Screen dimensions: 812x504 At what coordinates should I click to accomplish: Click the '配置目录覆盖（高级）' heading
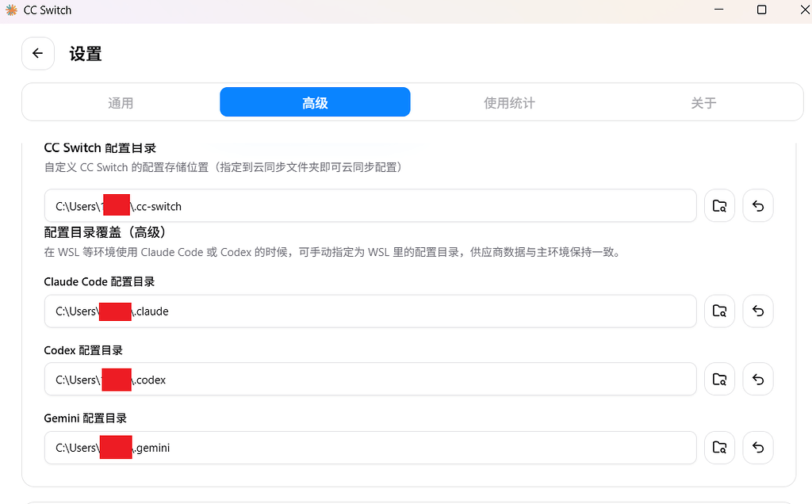105,232
